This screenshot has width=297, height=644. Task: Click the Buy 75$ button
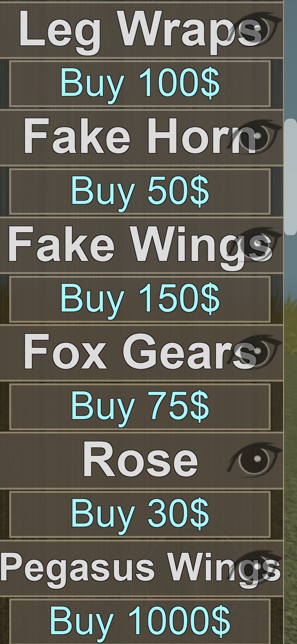click(140, 407)
